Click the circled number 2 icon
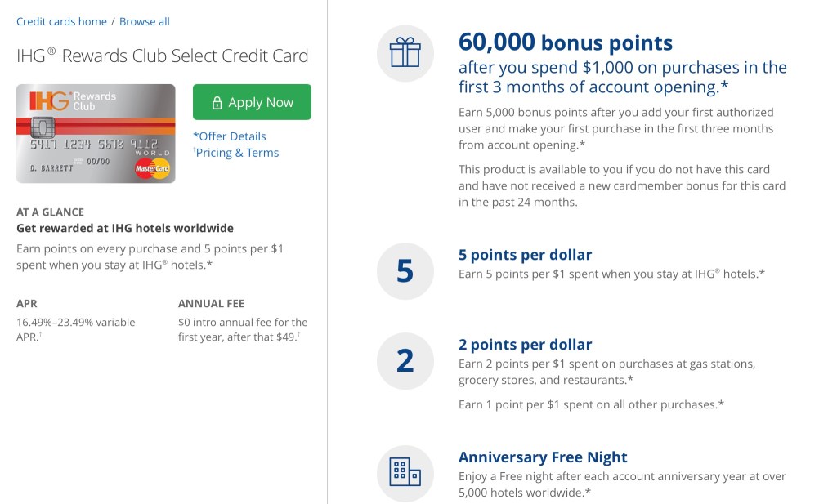This screenshot has width=837, height=504. coord(405,361)
